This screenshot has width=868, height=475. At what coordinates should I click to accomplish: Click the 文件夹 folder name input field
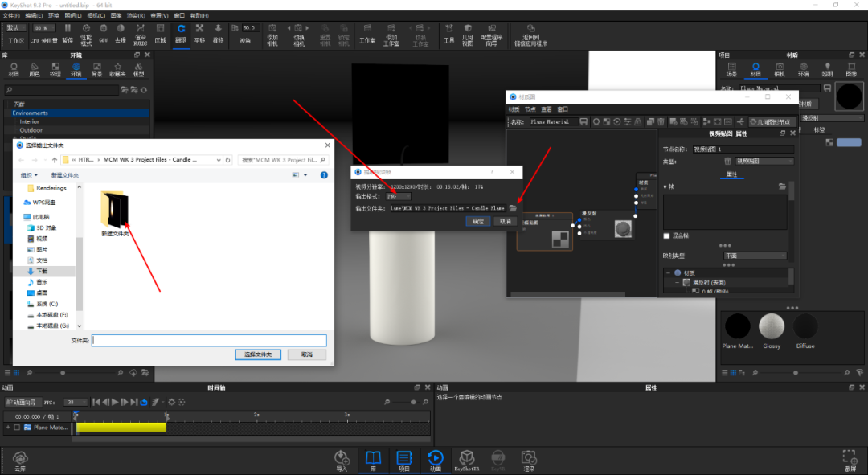(x=209, y=340)
